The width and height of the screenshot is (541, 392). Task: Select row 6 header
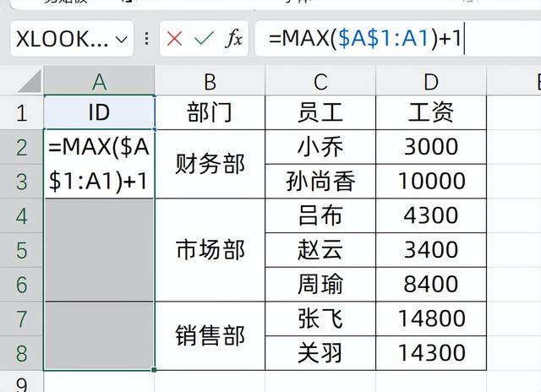[x=21, y=285]
